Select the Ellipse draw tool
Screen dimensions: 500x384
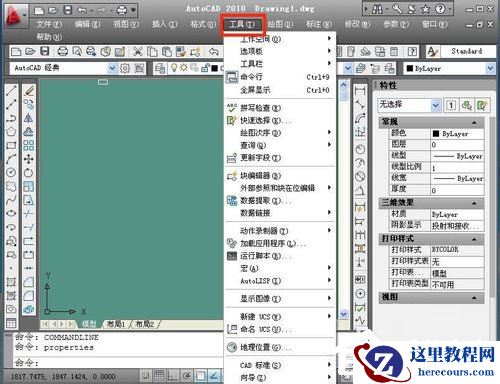coord(11,213)
